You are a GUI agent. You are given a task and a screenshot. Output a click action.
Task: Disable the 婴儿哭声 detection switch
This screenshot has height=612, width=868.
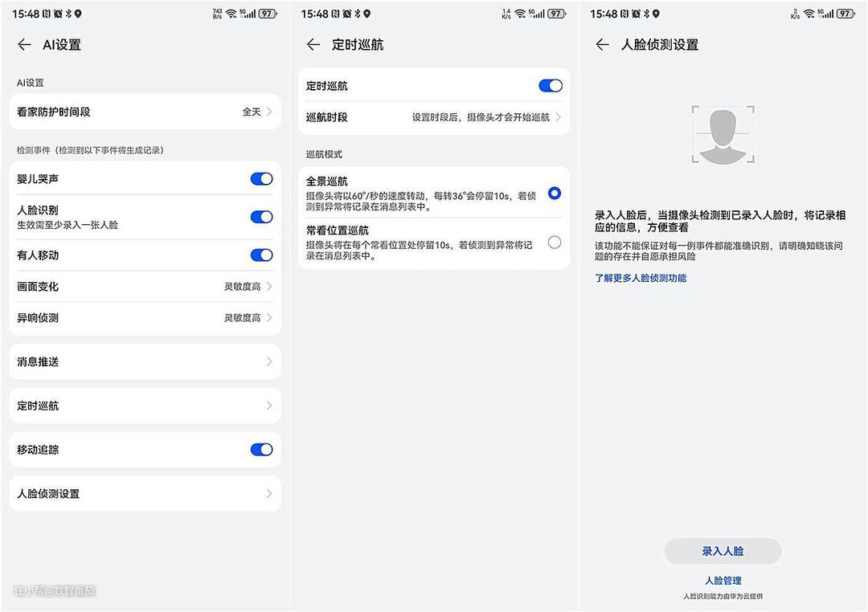261,179
